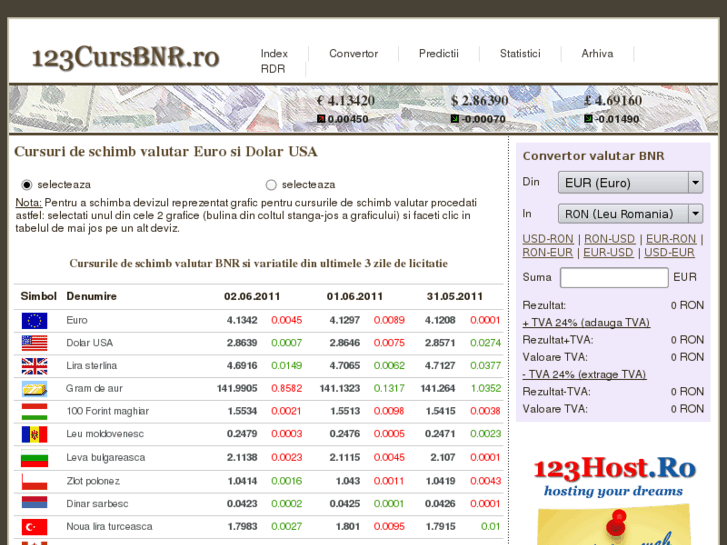
Task: Click the 'Zlot polonez' row name
Action: point(93,481)
